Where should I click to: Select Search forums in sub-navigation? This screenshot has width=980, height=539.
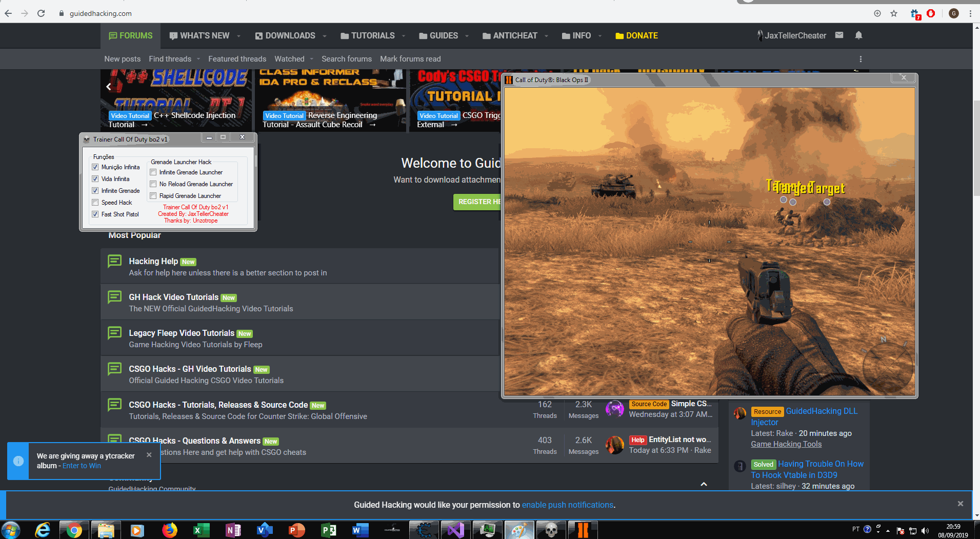[347, 59]
